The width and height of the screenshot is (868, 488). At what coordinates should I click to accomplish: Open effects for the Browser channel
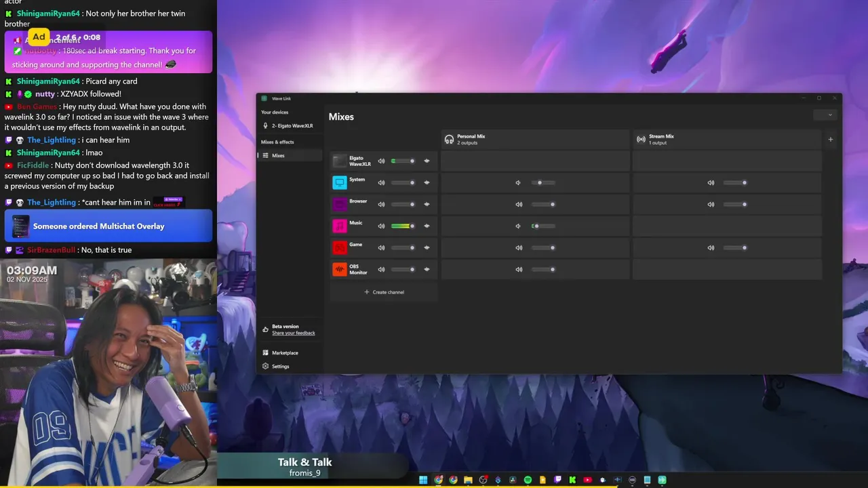[x=427, y=204]
